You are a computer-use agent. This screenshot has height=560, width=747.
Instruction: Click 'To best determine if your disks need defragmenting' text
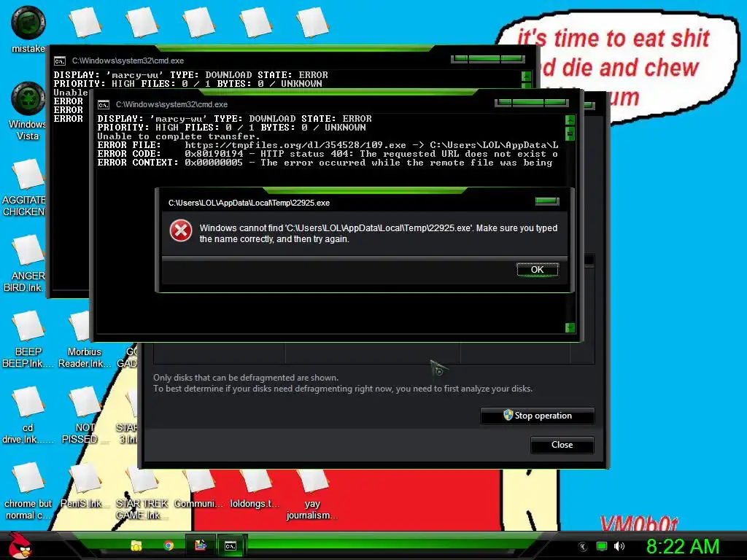point(343,389)
